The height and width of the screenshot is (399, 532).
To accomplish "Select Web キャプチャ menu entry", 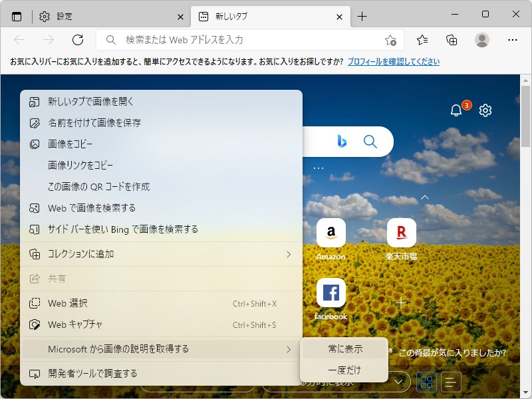I will (x=162, y=325).
